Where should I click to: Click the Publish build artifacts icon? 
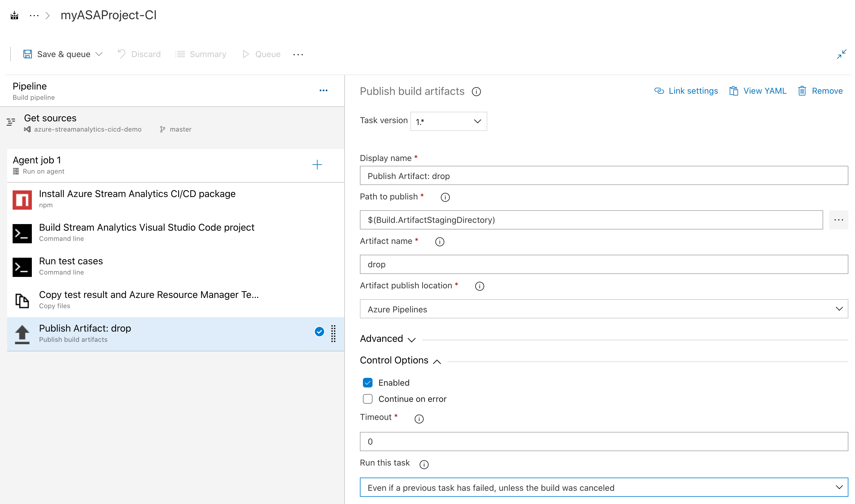(x=22, y=333)
